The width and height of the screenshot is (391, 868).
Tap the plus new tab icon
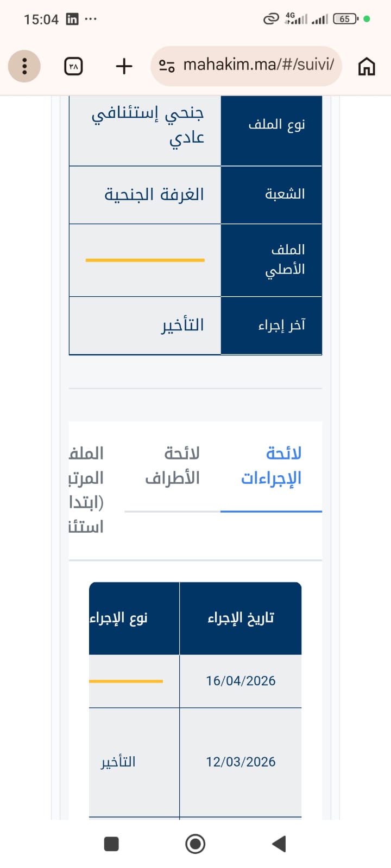click(x=124, y=66)
